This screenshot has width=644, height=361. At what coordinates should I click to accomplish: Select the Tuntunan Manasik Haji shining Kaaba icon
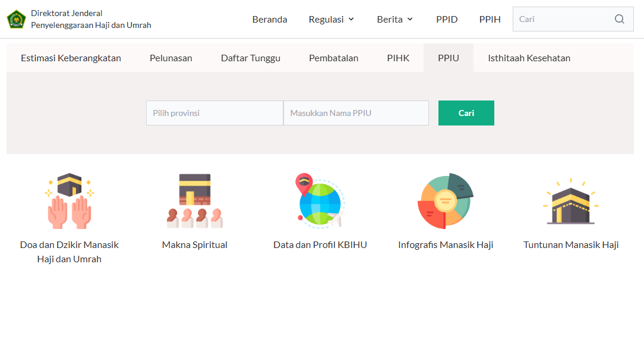[570, 200]
